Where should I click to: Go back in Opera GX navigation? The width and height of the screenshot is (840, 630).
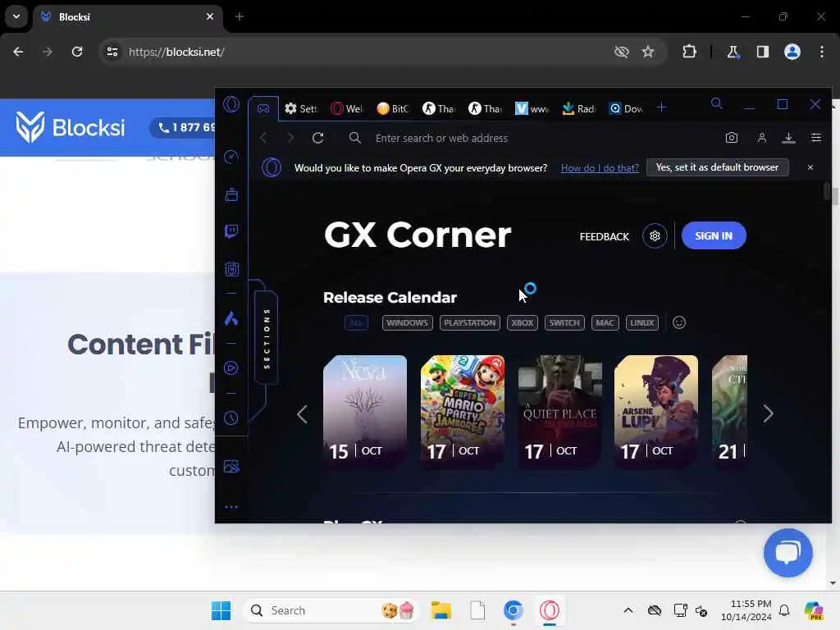coord(263,138)
